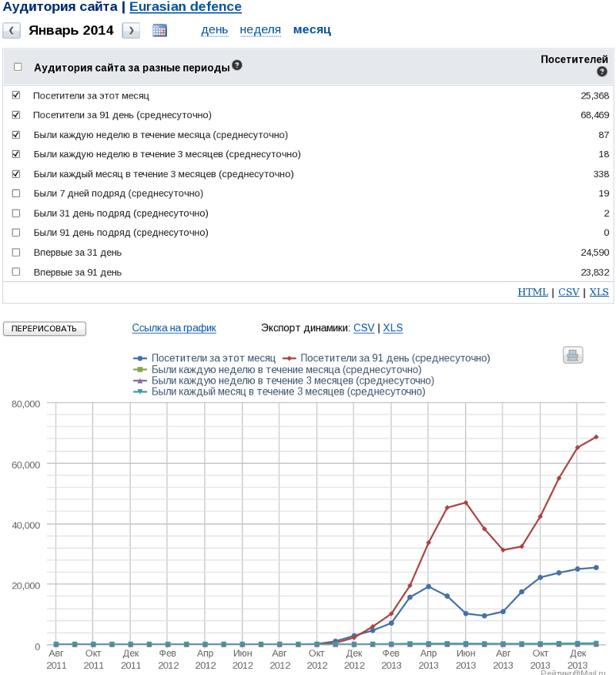Screen dimensions: 616x675
Task: Click last blue data point on chart
Action: [x=596, y=568]
